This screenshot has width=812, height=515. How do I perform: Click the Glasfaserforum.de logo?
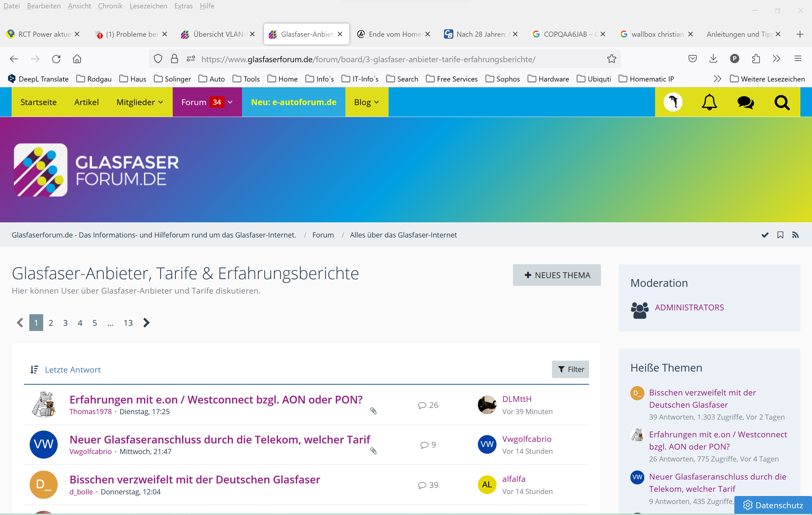96,170
